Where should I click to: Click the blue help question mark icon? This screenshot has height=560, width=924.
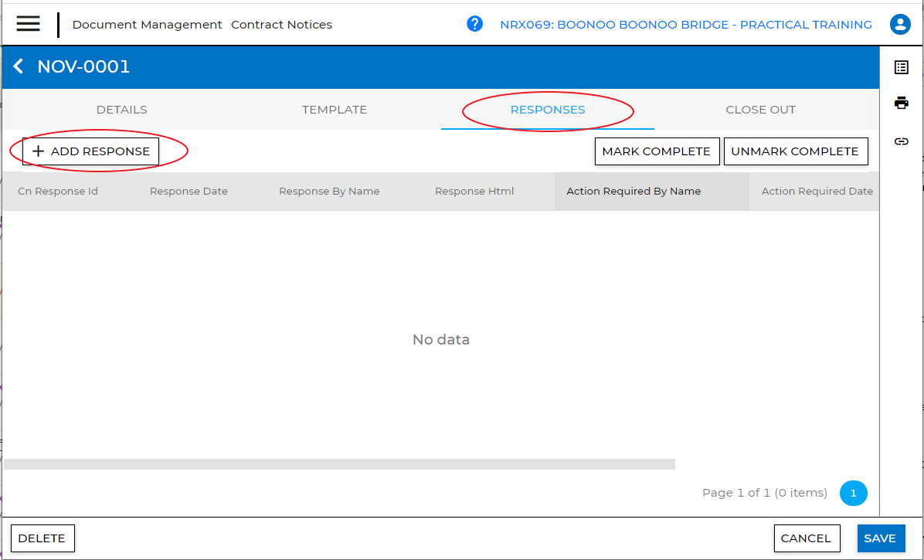474,24
